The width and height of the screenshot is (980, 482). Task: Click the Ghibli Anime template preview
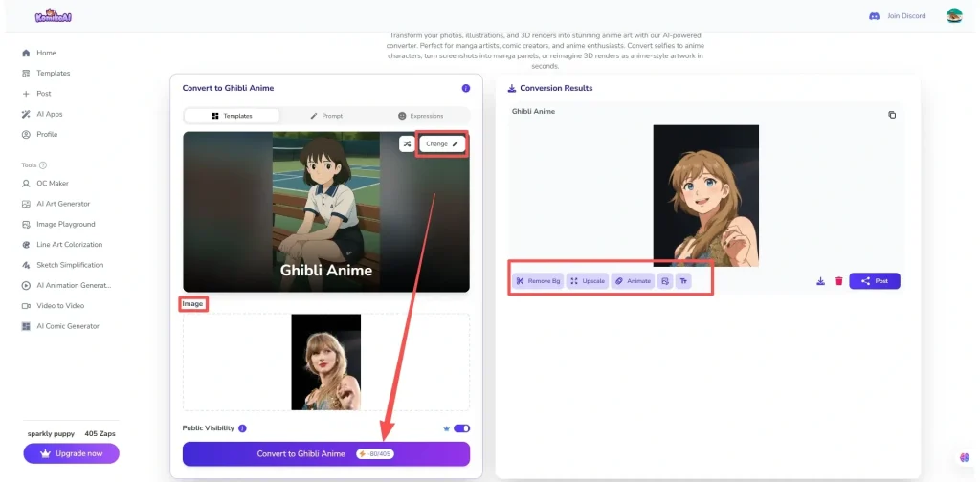click(x=326, y=211)
